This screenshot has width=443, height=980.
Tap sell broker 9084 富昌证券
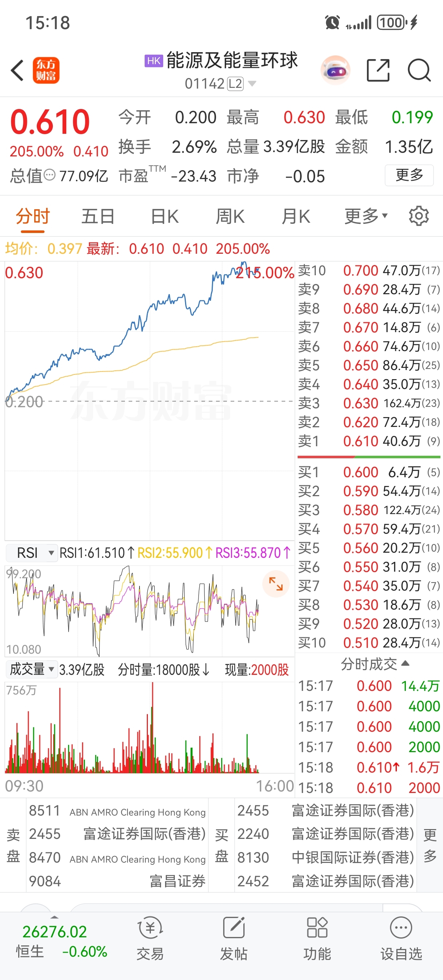coord(117,881)
